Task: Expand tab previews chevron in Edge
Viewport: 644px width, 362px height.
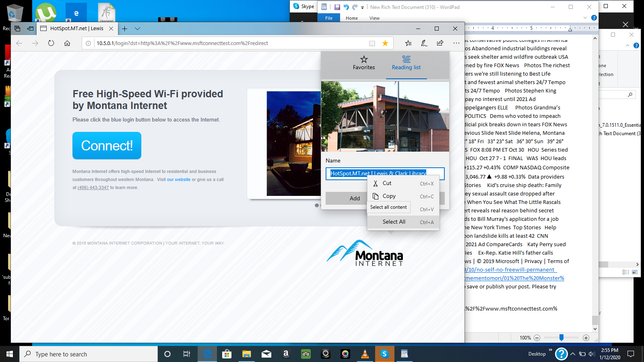Action: (137, 29)
